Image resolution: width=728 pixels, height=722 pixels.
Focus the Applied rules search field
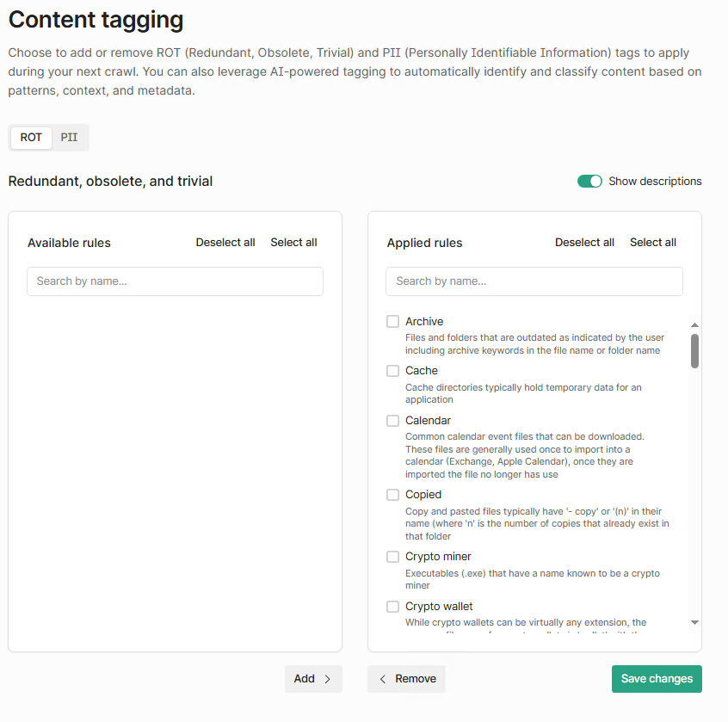(534, 281)
